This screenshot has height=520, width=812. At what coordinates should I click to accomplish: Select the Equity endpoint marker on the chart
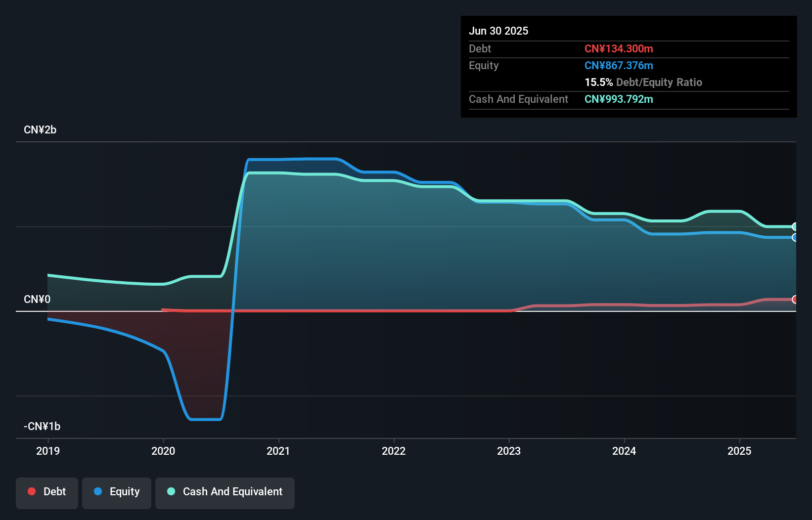pyautogui.click(x=795, y=238)
